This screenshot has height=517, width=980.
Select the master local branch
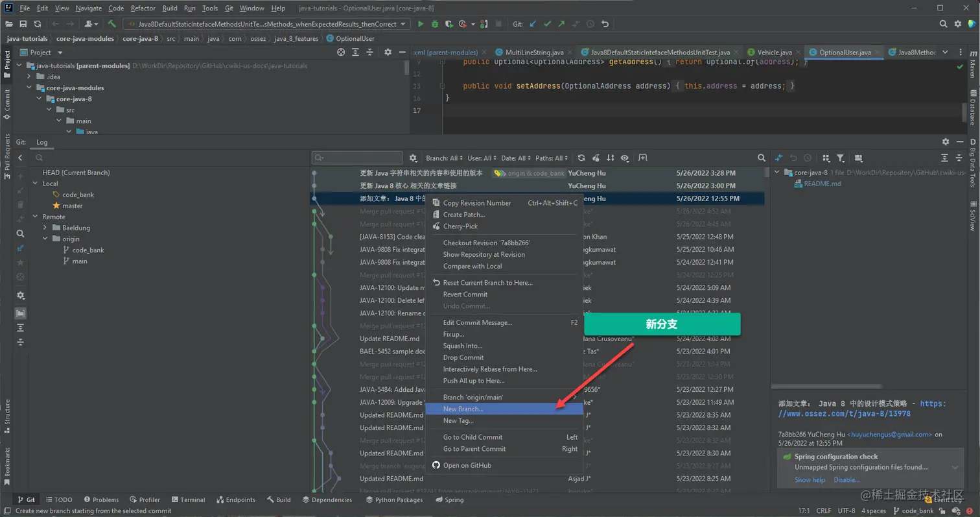(x=72, y=206)
